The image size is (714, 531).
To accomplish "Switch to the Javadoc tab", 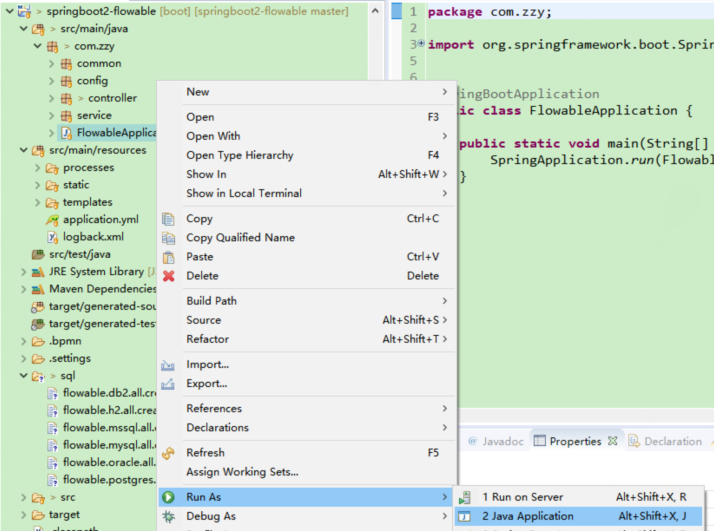I will pos(496,441).
